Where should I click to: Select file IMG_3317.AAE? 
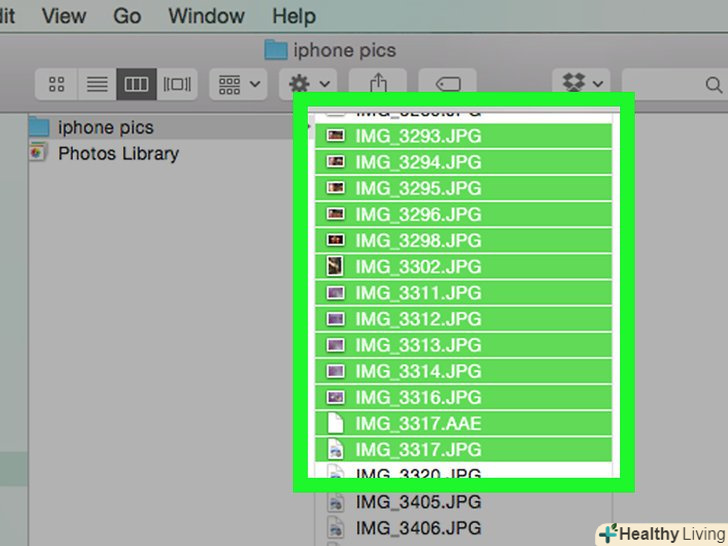coord(463,423)
